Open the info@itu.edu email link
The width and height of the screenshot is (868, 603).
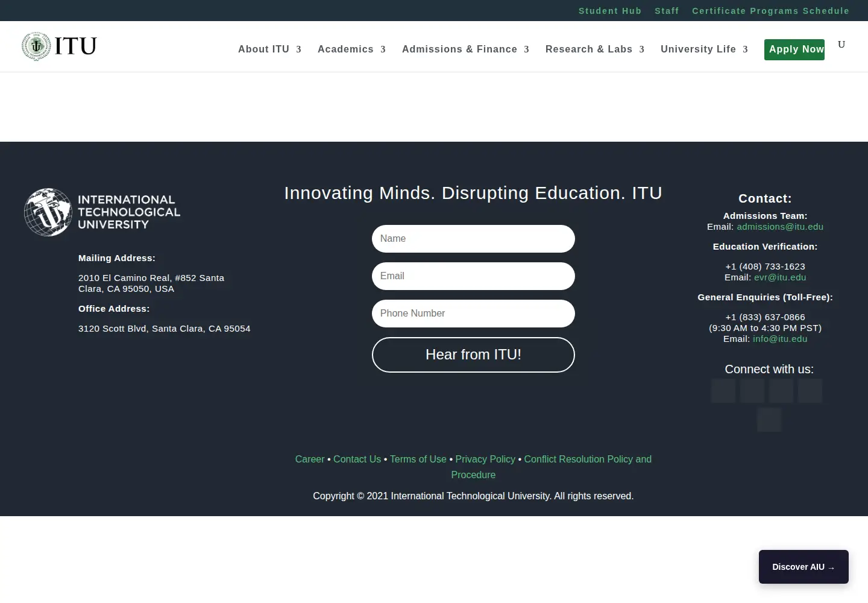tap(780, 339)
